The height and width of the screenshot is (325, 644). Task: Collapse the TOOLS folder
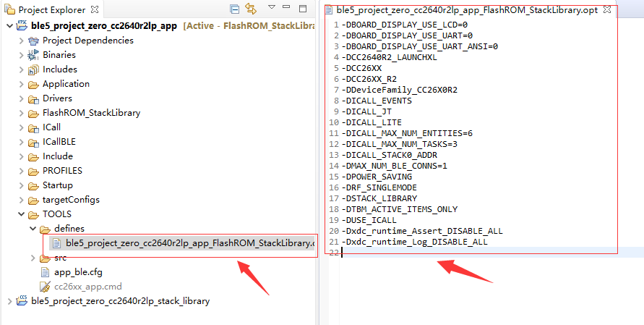click(22, 214)
